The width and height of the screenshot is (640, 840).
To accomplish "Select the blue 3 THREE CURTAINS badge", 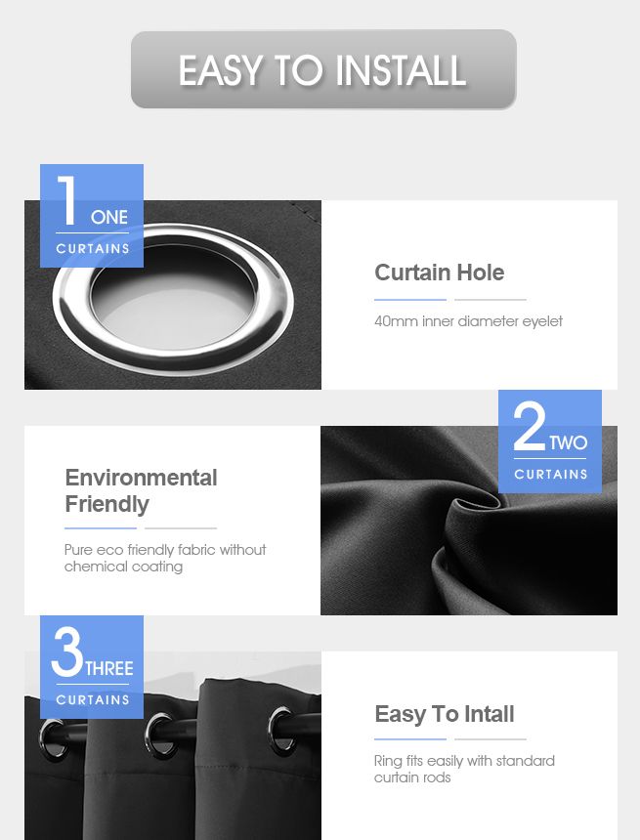I will 92,667.
